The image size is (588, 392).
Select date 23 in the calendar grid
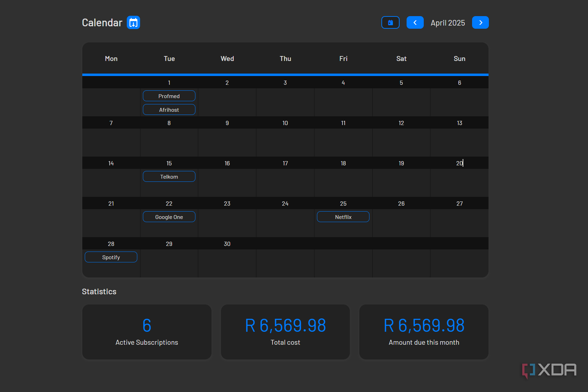[x=227, y=204]
